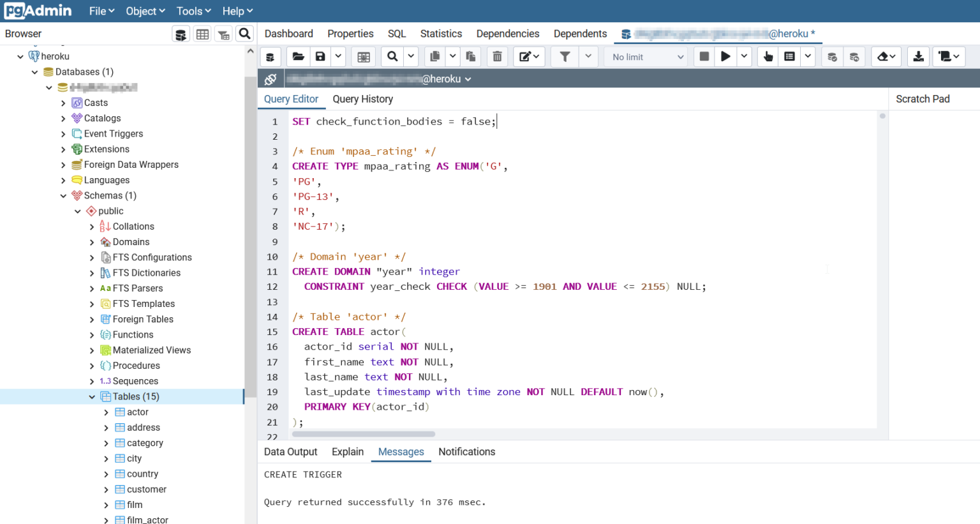Viewport: 980px width, 524px height.
Task: Click the Find magnifier icon in the query toolbar
Action: [392, 57]
